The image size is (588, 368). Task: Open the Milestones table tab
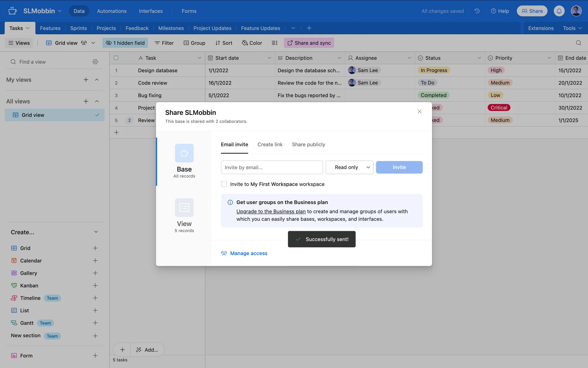tap(171, 28)
